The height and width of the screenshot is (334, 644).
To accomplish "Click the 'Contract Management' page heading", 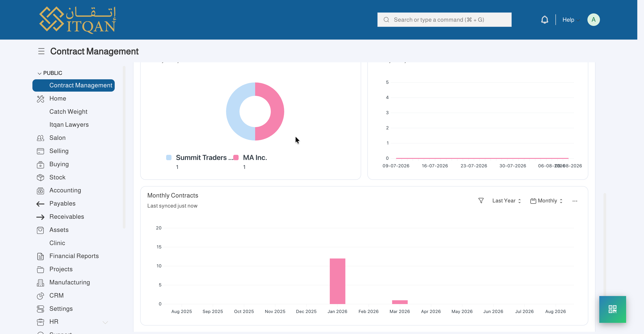I will coord(94,51).
